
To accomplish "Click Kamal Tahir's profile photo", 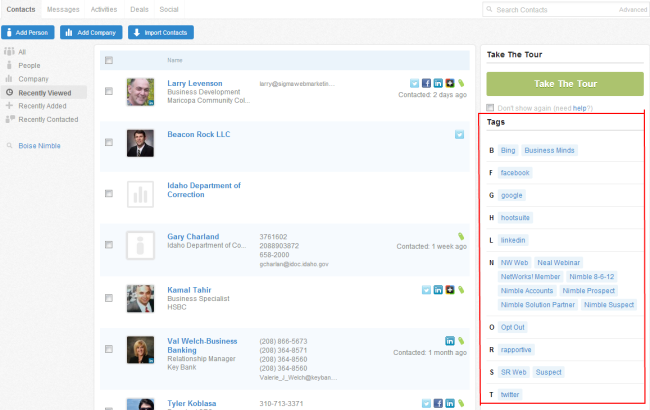I will [140, 298].
